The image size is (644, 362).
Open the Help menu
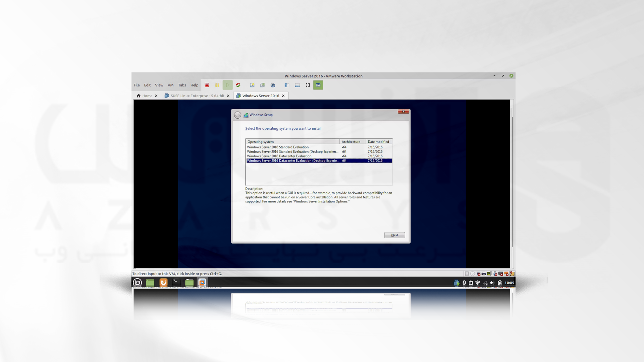click(x=194, y=85)
